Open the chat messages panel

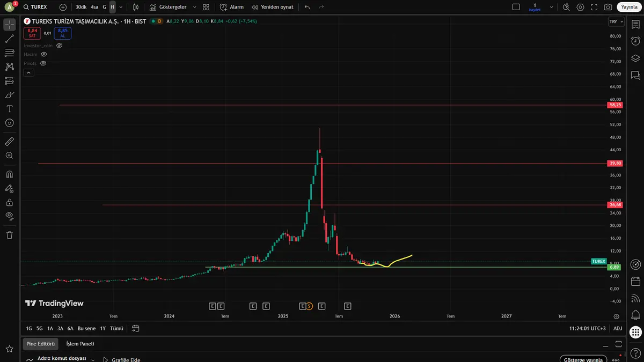635,75
